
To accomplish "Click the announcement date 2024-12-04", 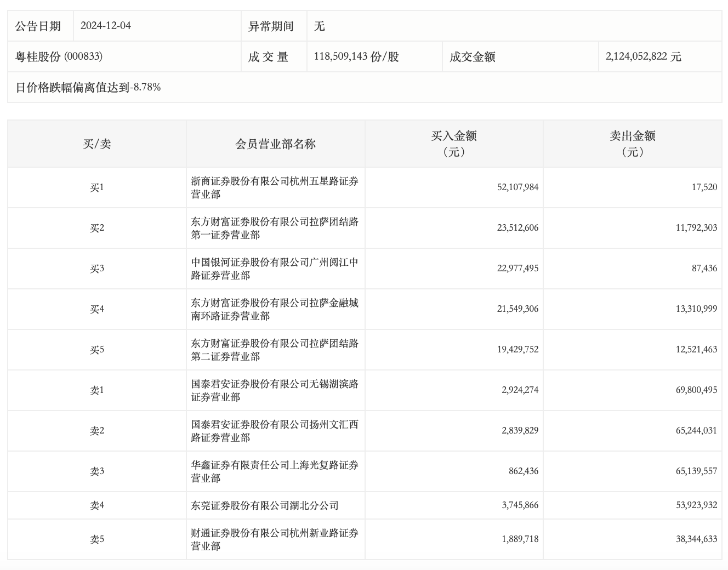I will click(106, 26).
